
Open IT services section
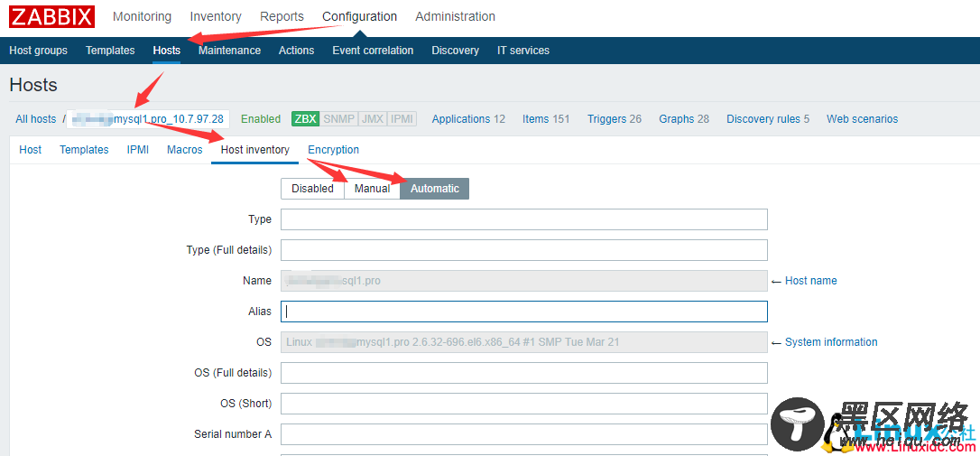coord(523,51)
